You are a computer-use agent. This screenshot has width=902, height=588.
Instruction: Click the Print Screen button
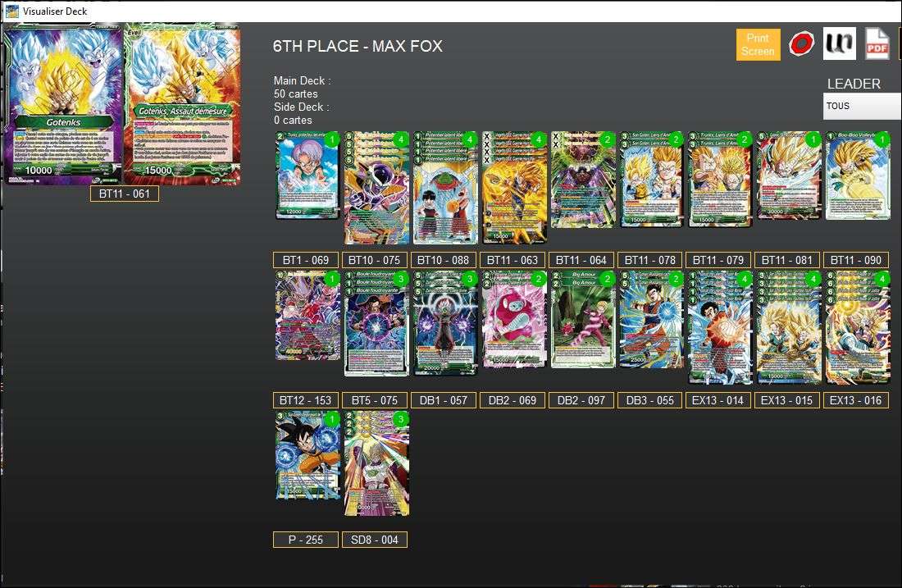[x=758, y=43]
